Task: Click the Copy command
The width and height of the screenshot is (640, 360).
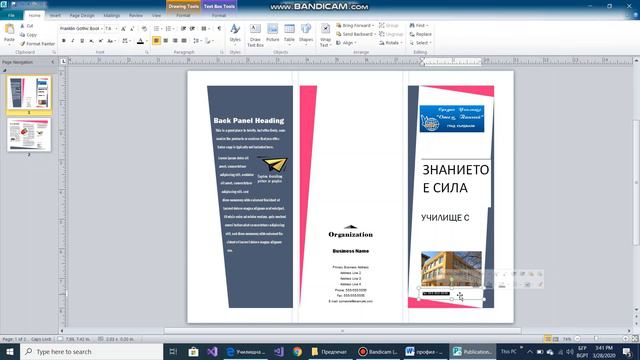Action: [x=28, y=35]
